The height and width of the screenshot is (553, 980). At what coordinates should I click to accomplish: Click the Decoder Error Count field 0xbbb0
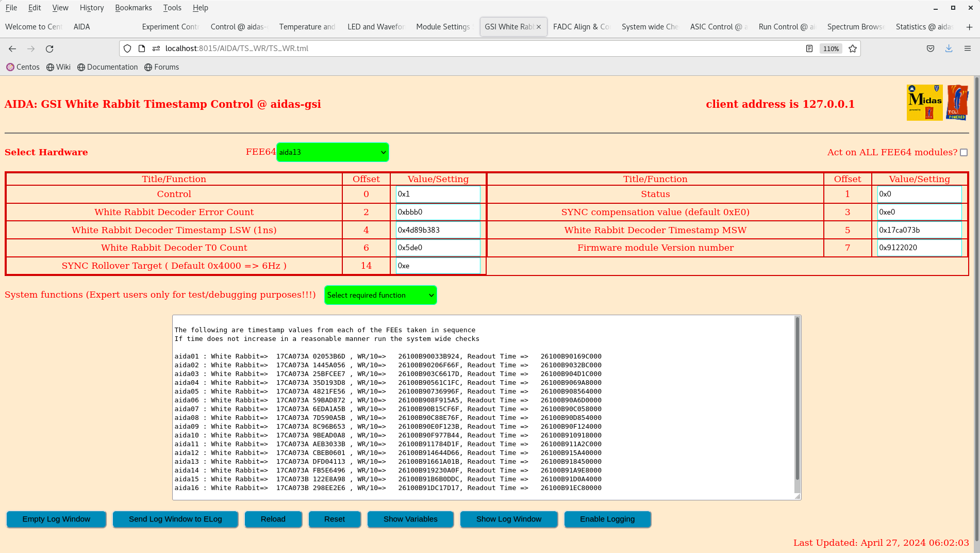[438, 212]
